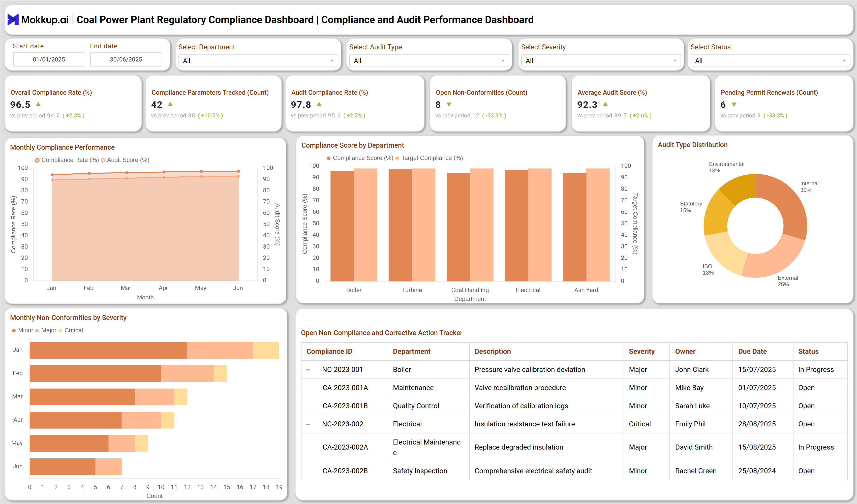Open the Select Severity dropdown
This screenshot has height=504, width=857.
[x=601, y=61]
